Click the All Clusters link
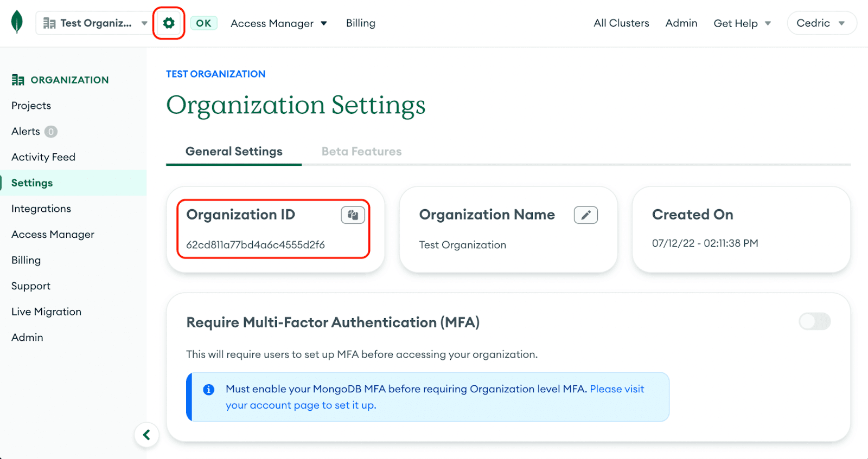This screenshot has width=868, height=459. (621, 23)
